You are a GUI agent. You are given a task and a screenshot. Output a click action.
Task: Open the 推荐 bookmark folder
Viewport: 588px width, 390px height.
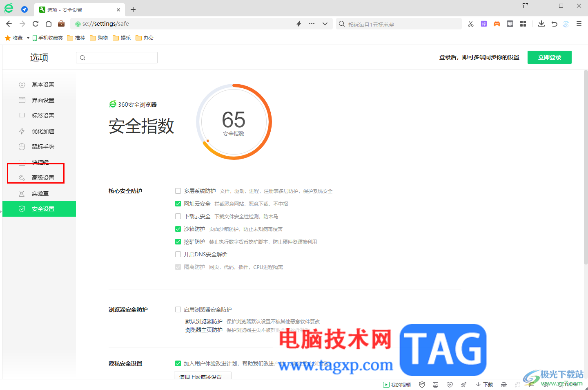[x=76, y=38]
